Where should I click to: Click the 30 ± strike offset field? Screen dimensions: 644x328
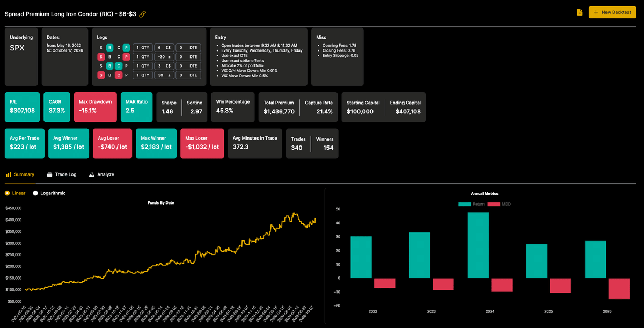(x=164, y=75)
